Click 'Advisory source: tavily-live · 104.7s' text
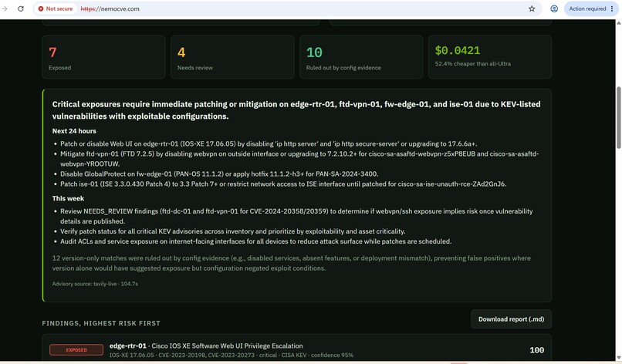 pos(95,284)
